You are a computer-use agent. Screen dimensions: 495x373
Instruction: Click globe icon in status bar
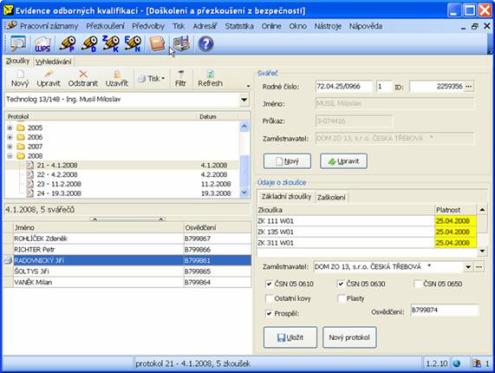pyautogui.click(x=457, y=363)
